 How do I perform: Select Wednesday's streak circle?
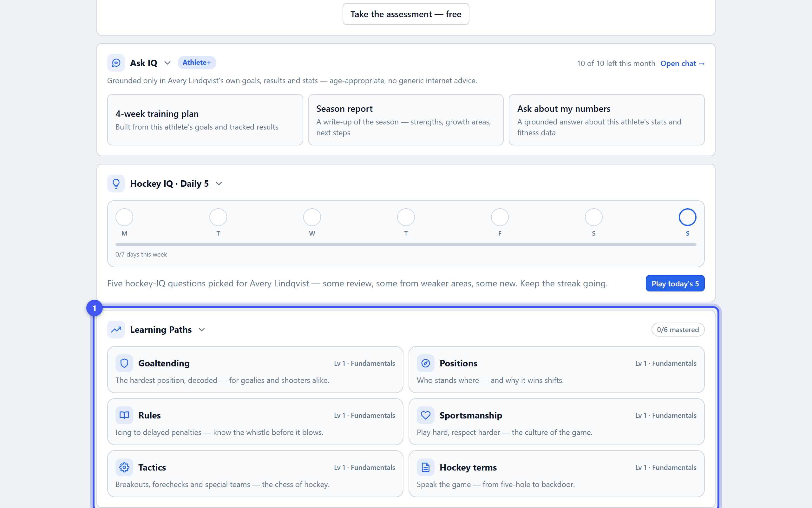pos(312,217)
